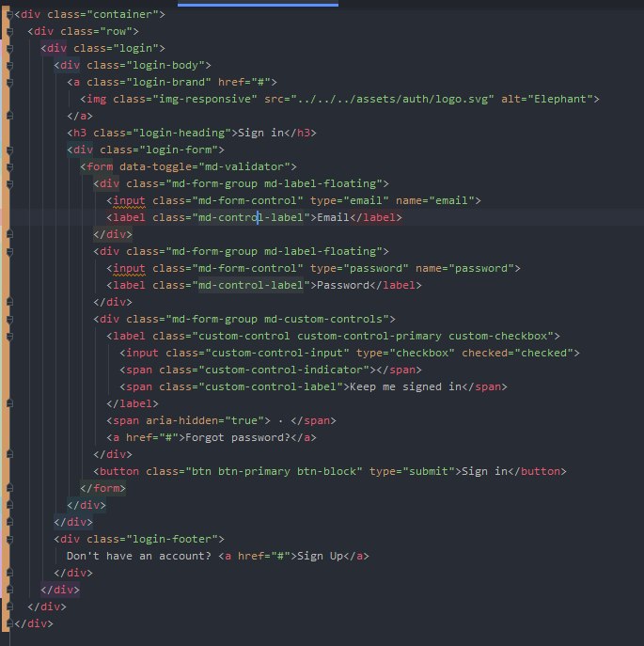Collapse the label custom-checkbox fold marker

tap(10, 337)
